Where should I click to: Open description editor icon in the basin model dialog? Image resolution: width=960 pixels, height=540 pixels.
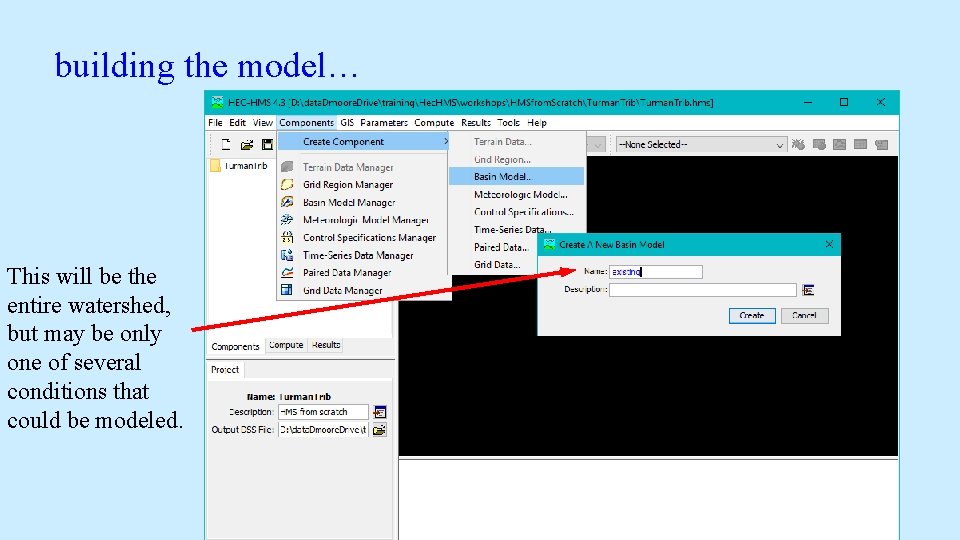click(x=808, y=290)
